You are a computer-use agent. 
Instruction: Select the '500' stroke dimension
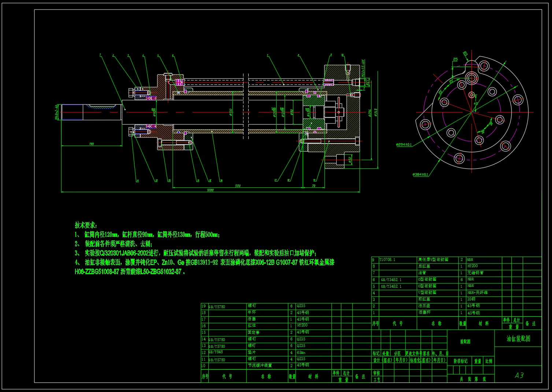point(238,186)
